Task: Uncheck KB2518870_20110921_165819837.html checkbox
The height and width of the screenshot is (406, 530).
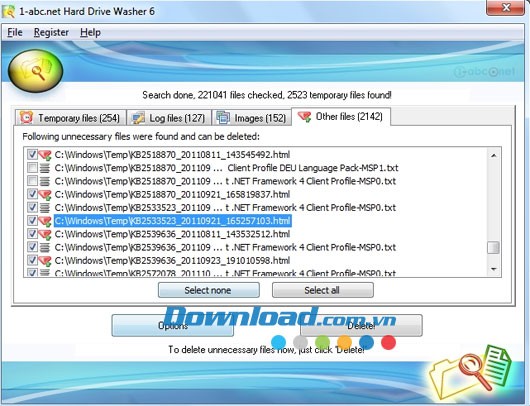Action: (x=32, y=194)
